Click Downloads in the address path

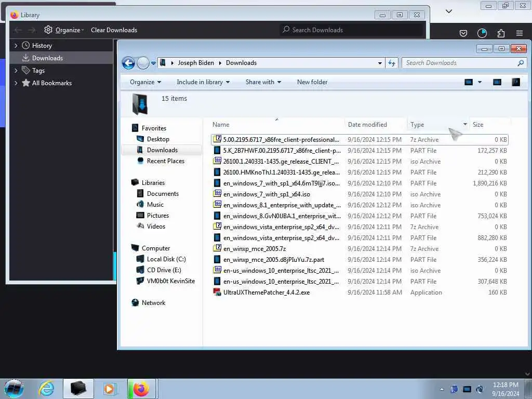point(241,63)
